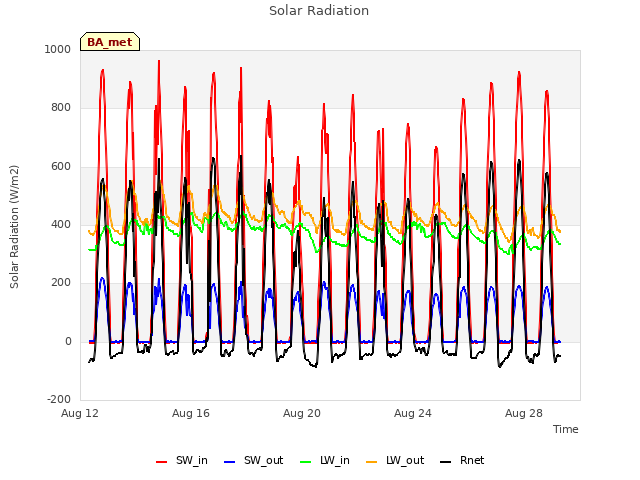The image size is (640, 480).
Task: Click the green LW_in legend color marker
Action: [306, 462]
